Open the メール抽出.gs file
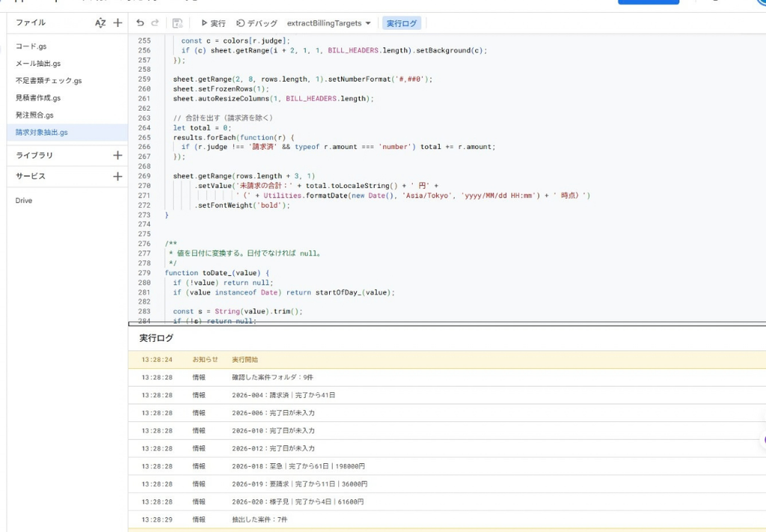This screenshot has height=532, width=766. coord(38,64)
